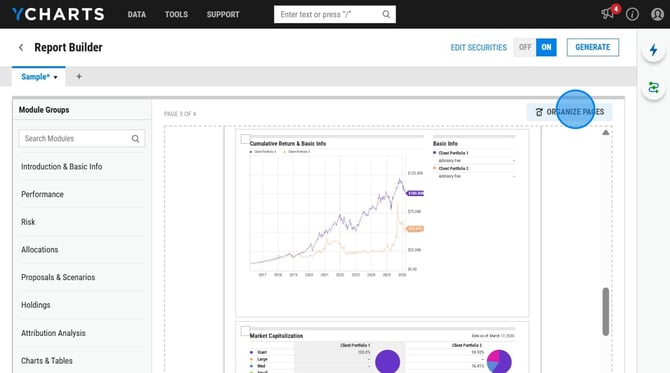Expand the Charts & Tables group
Image resolution: width=670 pixels, height=373 pixels.
point(81,361)
